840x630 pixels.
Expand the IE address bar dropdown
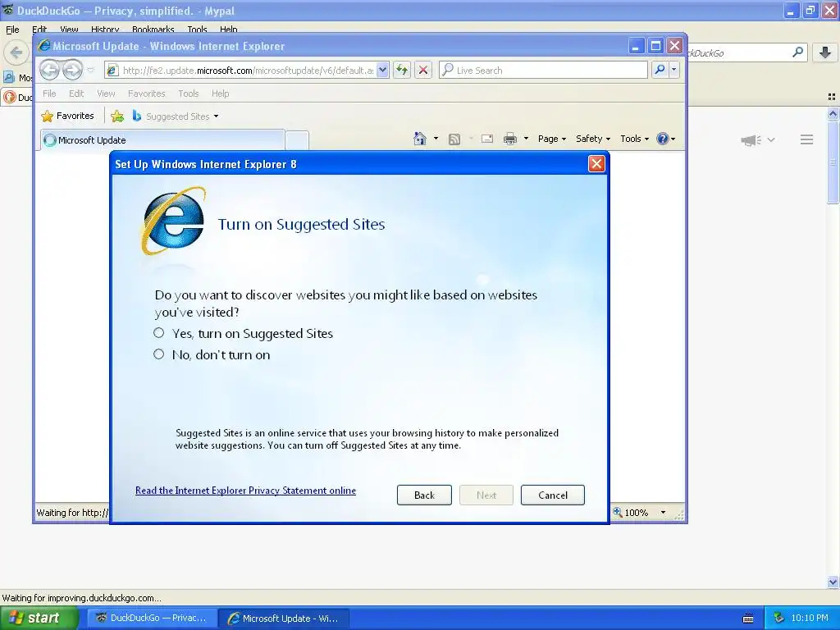point(382,71)
